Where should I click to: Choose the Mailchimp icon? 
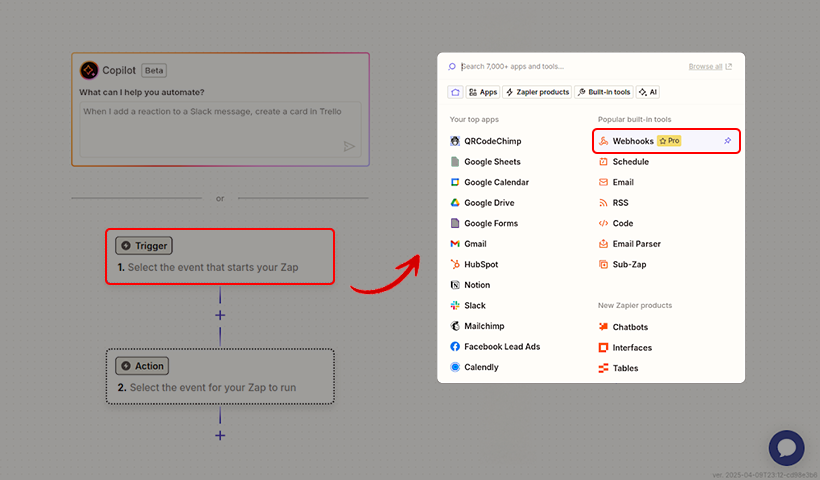pyautogui.click(x=455, y=326)
